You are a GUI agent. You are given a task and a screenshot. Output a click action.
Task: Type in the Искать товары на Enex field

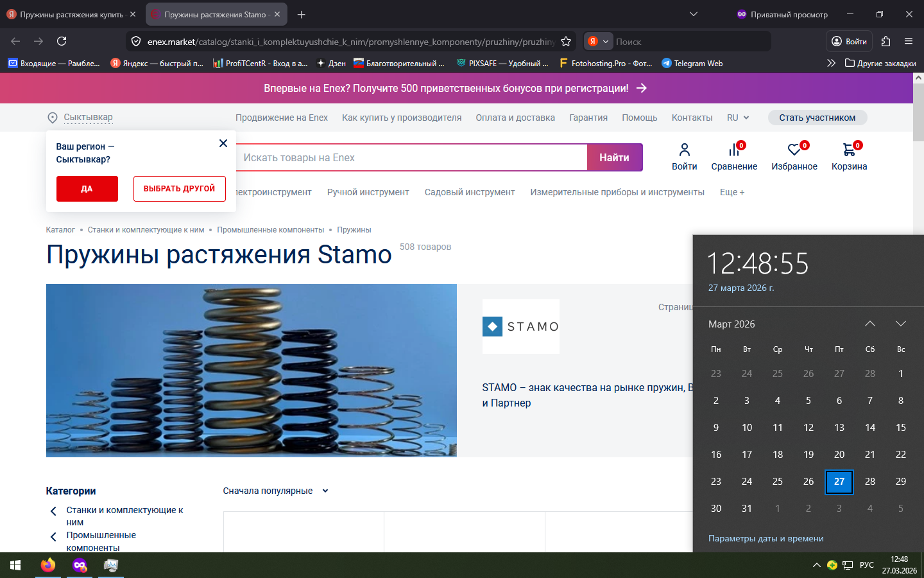point(411,157)
